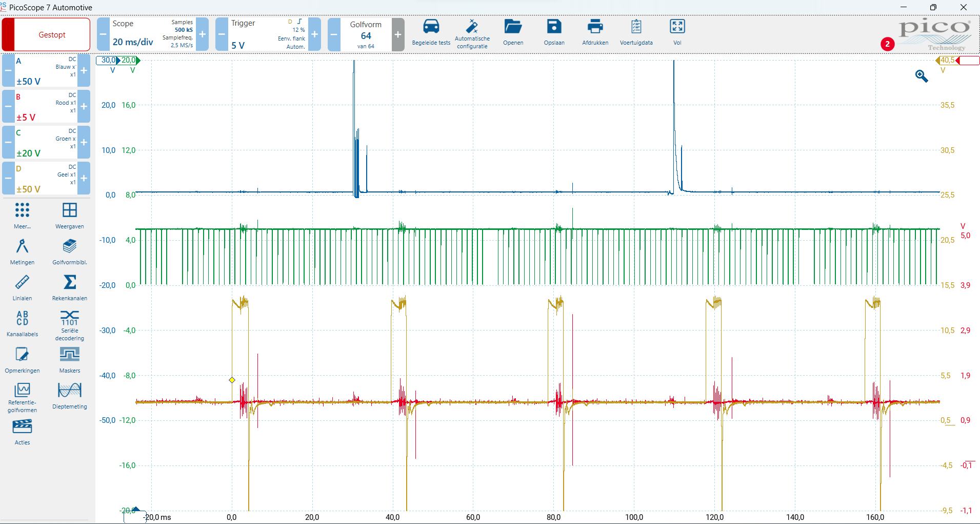
Task: Decrease Scope timebase with minus button
Action: (103, 34)
